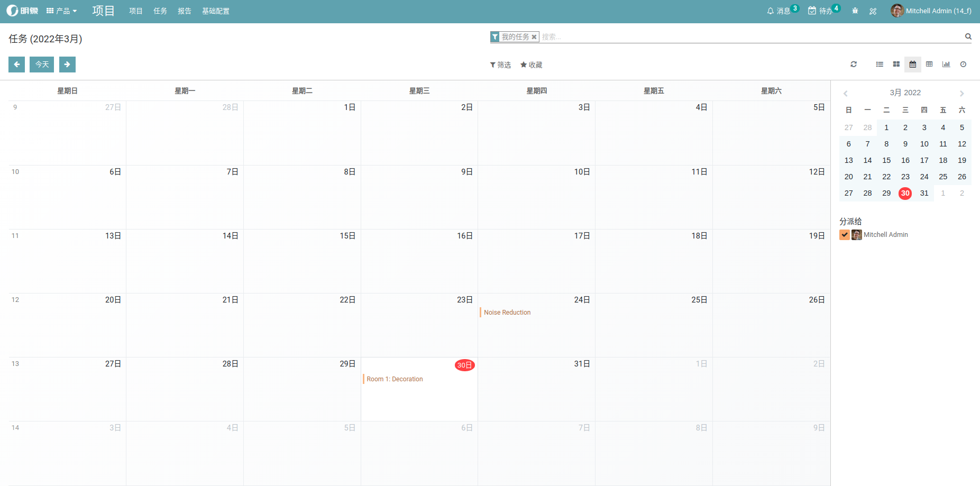Open the debug bug icon menu
This screenshot has width=980, height=486.
[855, 11]
